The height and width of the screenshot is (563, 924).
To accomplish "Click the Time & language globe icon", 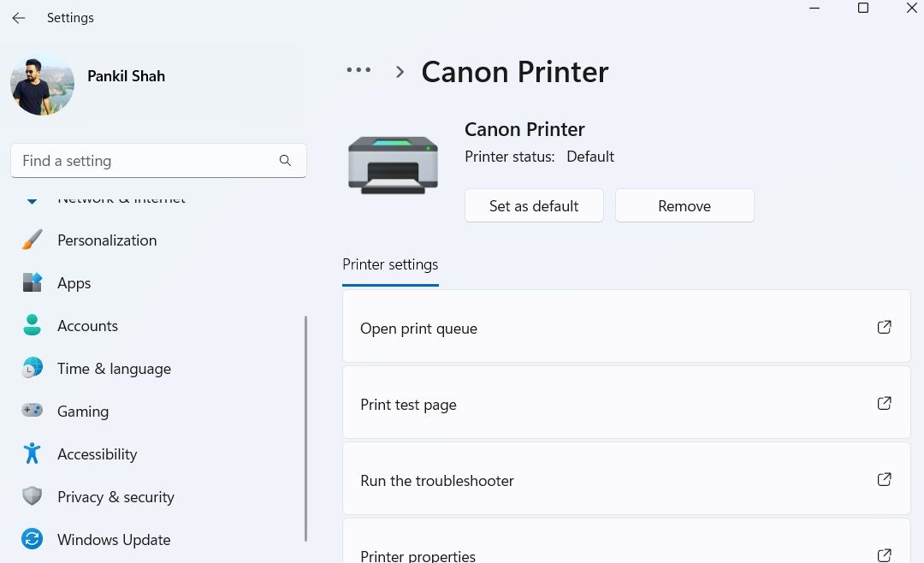I will point(33,369).
